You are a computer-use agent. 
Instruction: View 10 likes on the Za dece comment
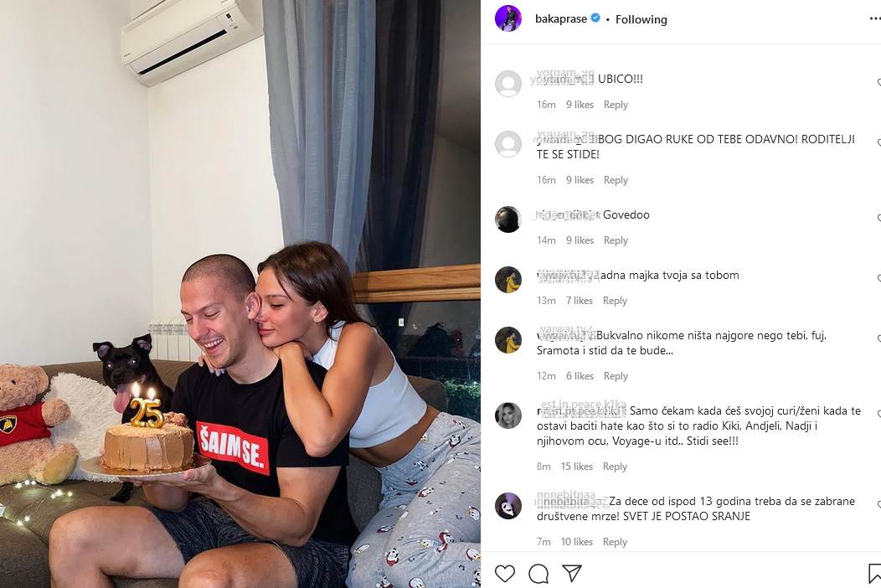point(576,542)
